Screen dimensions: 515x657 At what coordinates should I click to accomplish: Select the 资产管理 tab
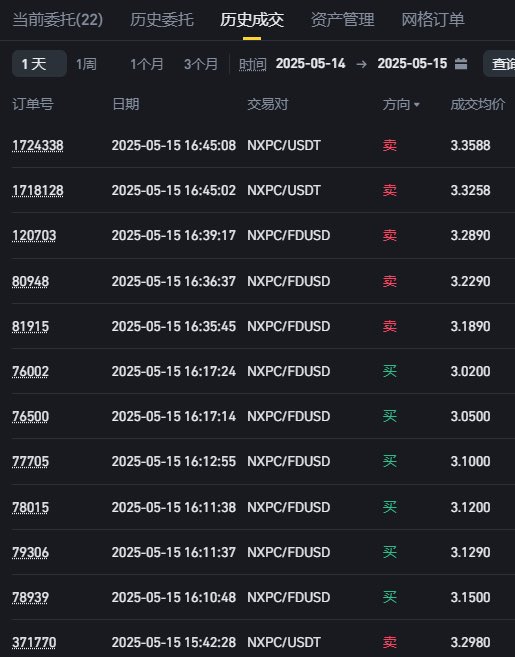point(342,20)
